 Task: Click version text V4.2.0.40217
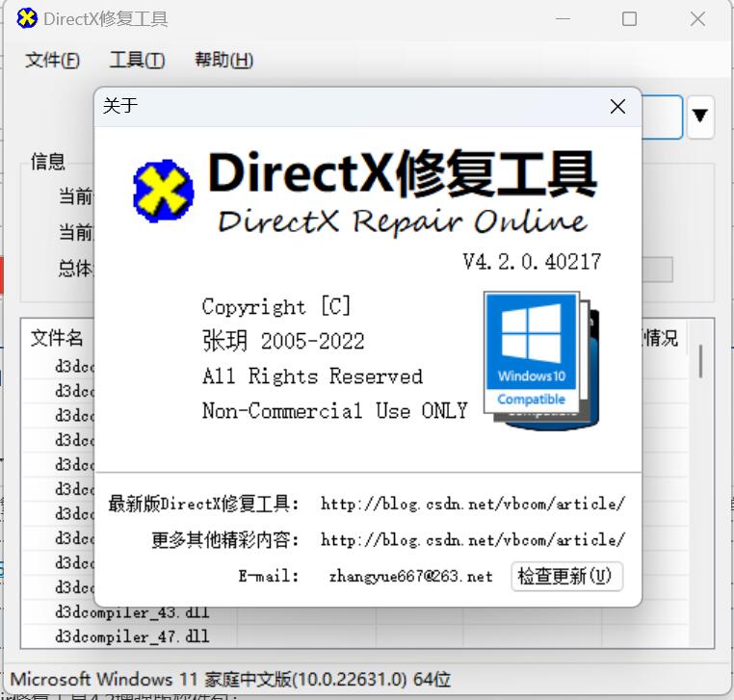point(532,262)
